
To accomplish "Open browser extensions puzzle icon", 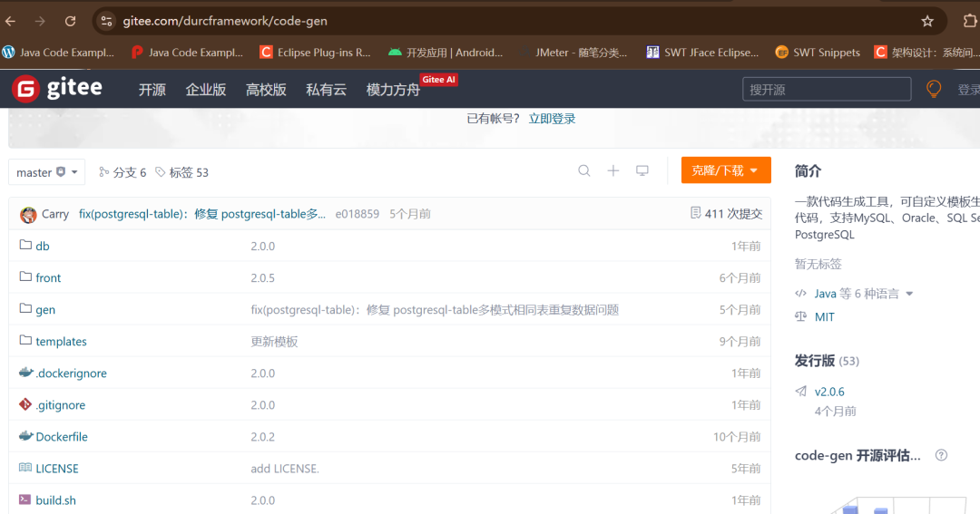I will pyautogui.click(x=969, y=21).
